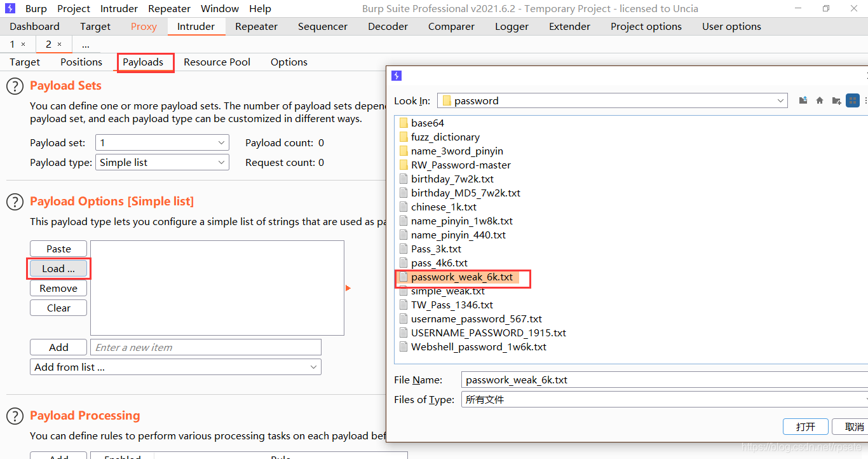Open the Burp menu
Viewport: 868px width, 459px height.
pos(36,8)
